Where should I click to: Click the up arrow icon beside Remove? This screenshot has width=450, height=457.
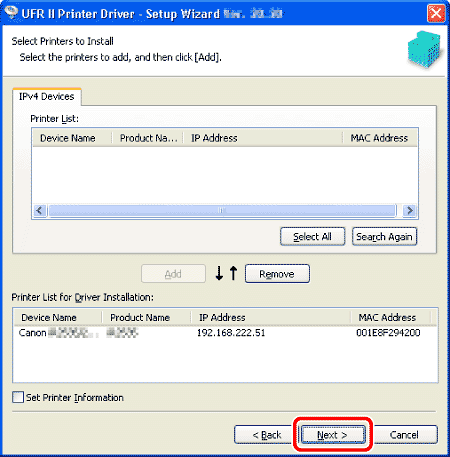234,273
